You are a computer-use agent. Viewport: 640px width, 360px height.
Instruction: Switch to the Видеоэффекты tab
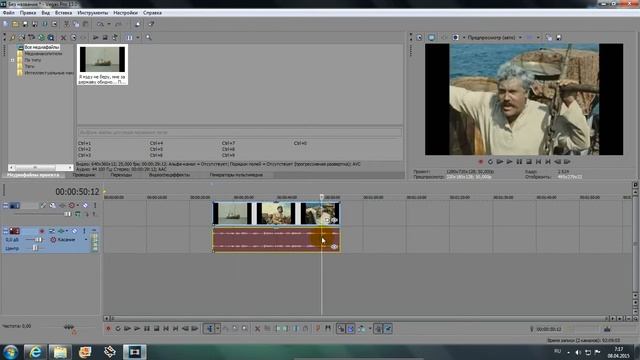(169, 175)
